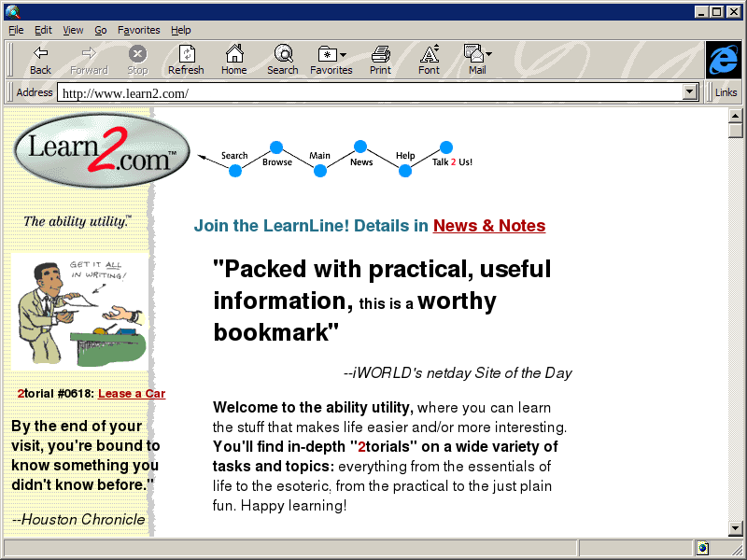
Task: Follow the News & Notes link
Action: pos(489,226)
